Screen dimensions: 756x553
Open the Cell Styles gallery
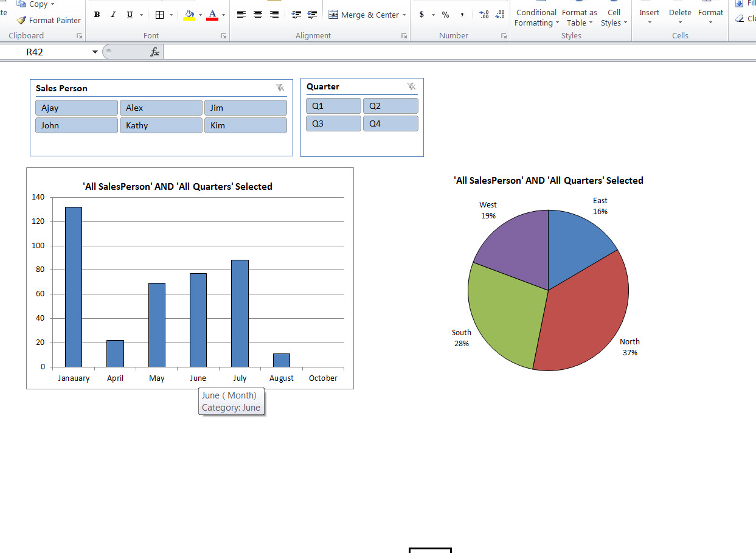(614, 18)
